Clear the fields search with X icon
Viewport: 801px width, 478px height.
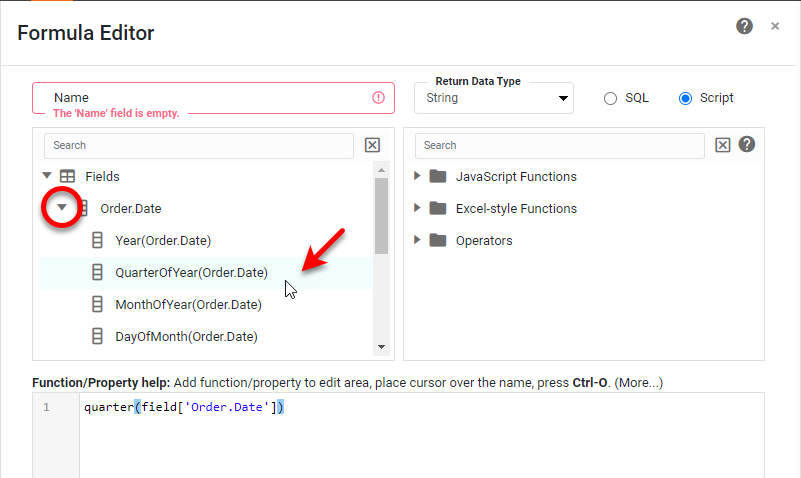[372, 145]
